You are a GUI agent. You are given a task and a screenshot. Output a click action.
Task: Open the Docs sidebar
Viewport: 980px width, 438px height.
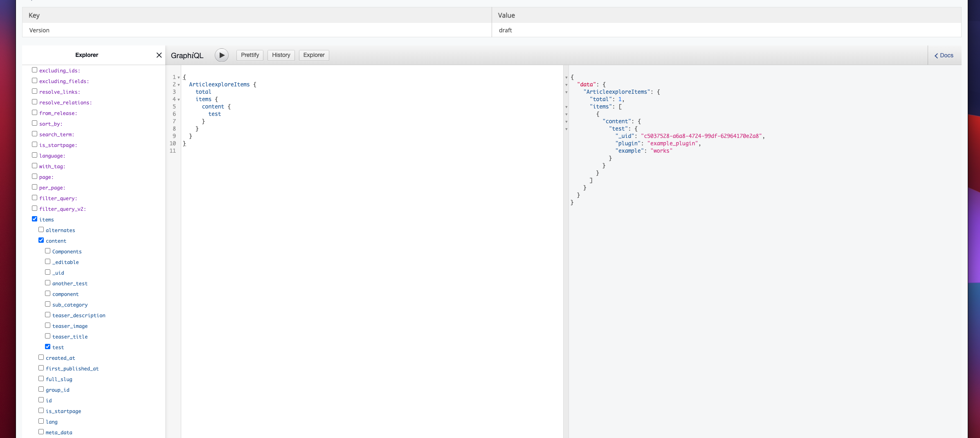tap(945, 55)
